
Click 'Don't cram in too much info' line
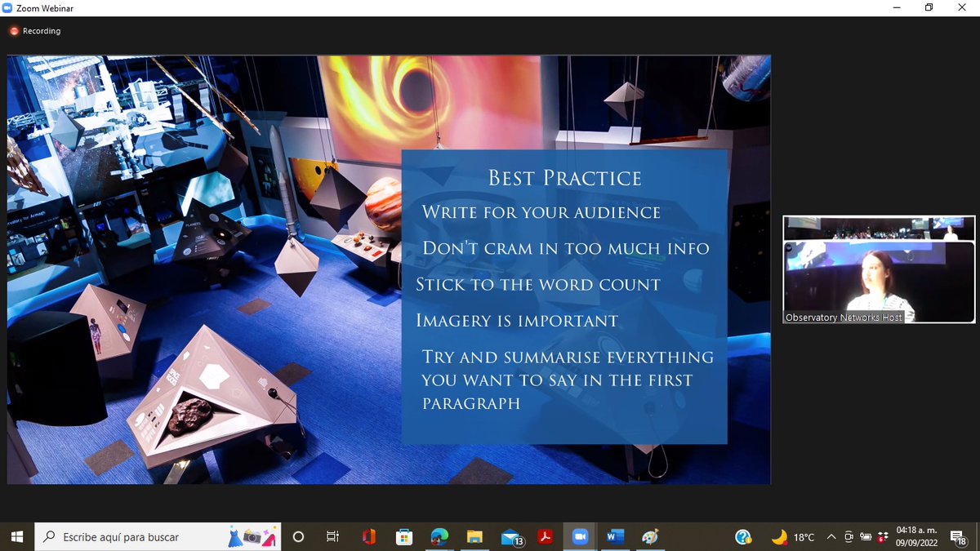(566, 248)
